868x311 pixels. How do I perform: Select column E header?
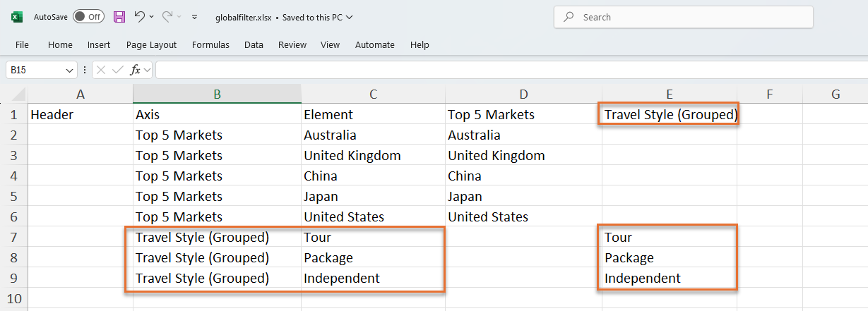pos(669,94)
